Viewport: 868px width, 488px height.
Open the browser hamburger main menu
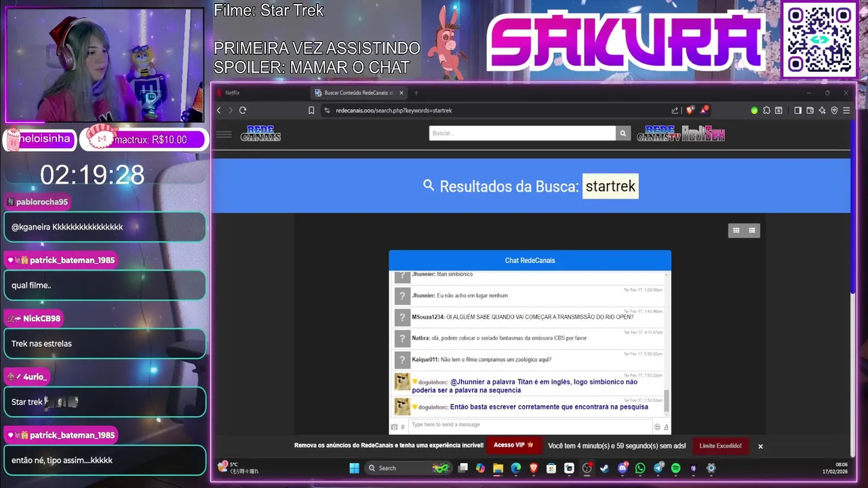[x=846, y=110]
